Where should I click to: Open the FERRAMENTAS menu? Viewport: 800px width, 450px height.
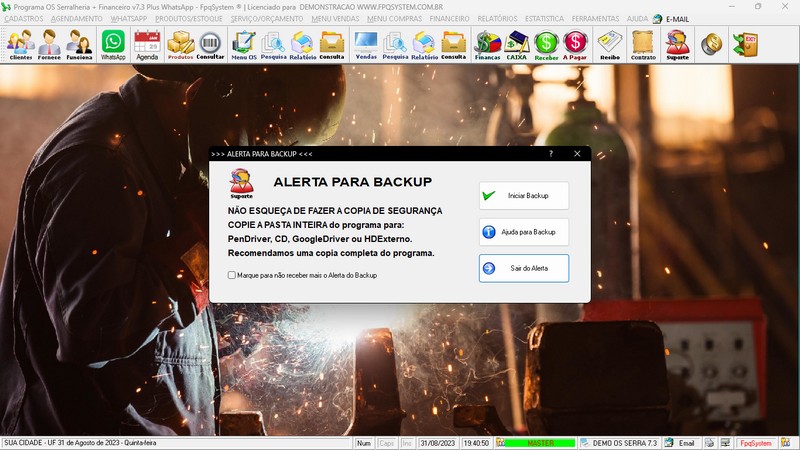pyautogui.click(x=595, y=18)
